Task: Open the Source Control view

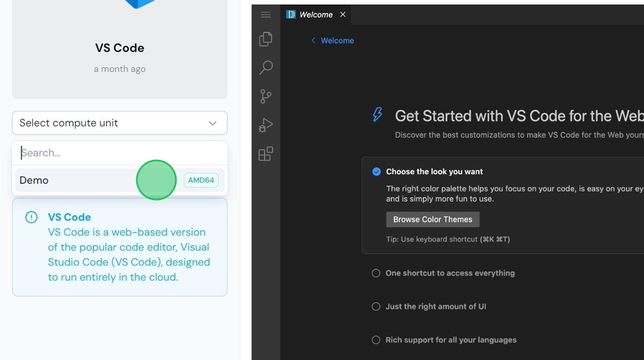Action: click(266, 97)
